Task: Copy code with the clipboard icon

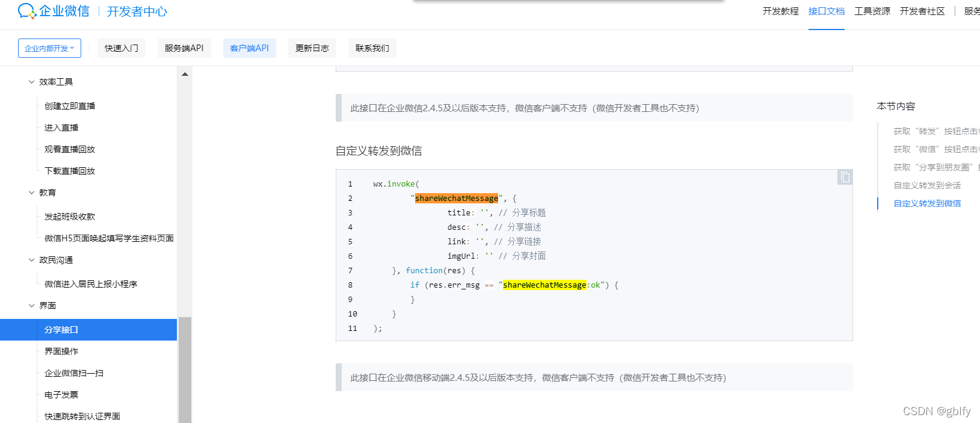Action: click(845, 177)
